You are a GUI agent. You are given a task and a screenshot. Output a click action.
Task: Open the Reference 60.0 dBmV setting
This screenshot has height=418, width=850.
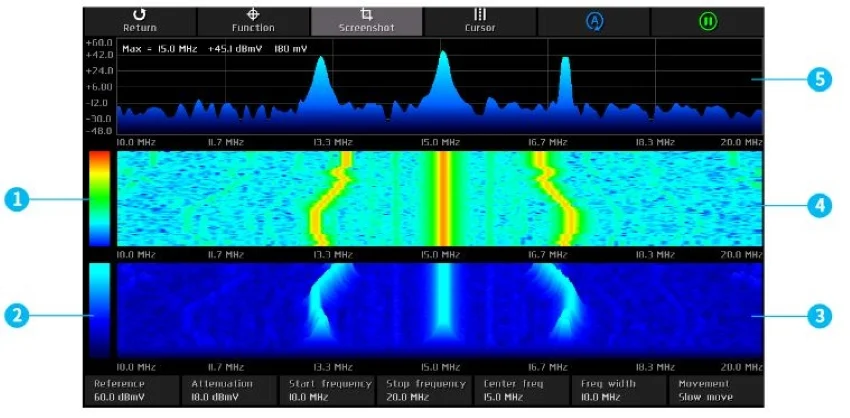click(131, 390)
